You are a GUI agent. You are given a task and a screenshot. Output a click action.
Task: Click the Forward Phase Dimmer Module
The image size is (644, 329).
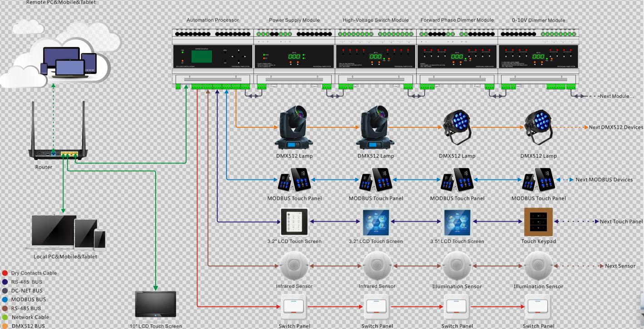457,58
